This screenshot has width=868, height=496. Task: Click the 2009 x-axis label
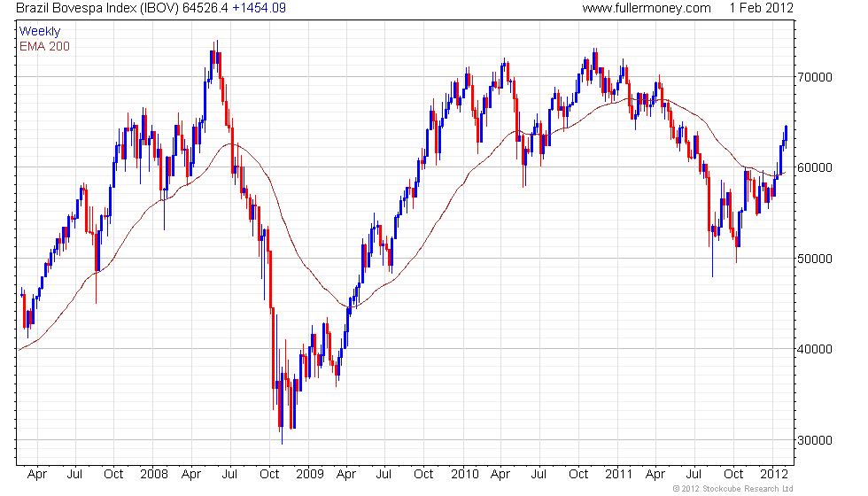pos(309,474)
